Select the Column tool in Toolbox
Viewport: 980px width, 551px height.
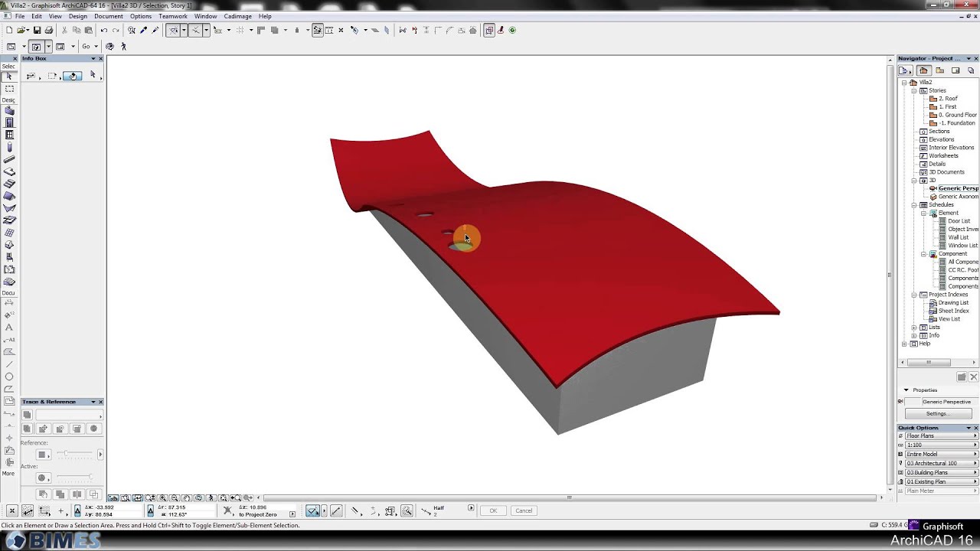pyautogui.click(x=9, y=148)
